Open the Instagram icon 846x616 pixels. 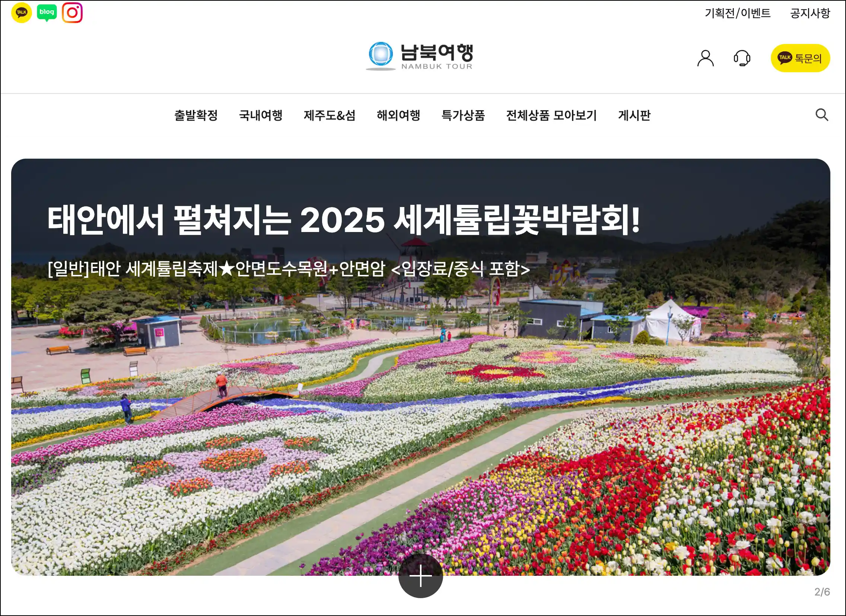click(72, 13)
